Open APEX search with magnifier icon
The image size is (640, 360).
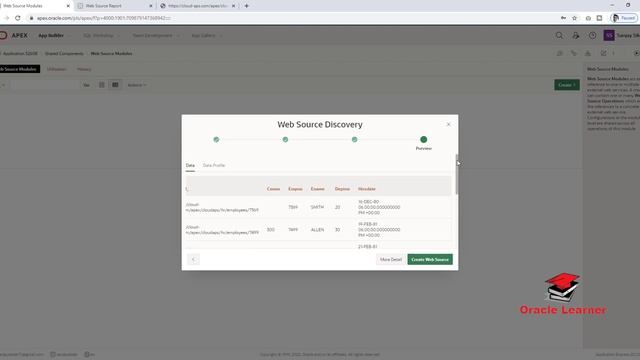559,36
